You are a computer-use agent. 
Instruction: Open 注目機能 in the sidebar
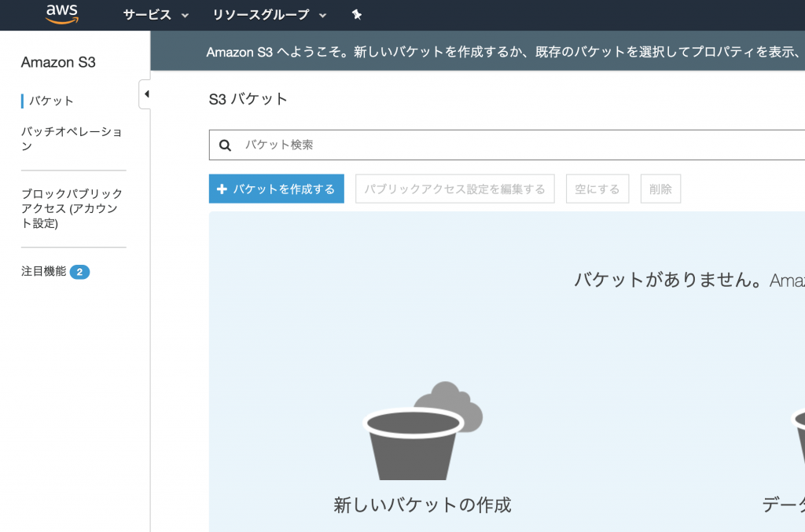coord(44,271)
